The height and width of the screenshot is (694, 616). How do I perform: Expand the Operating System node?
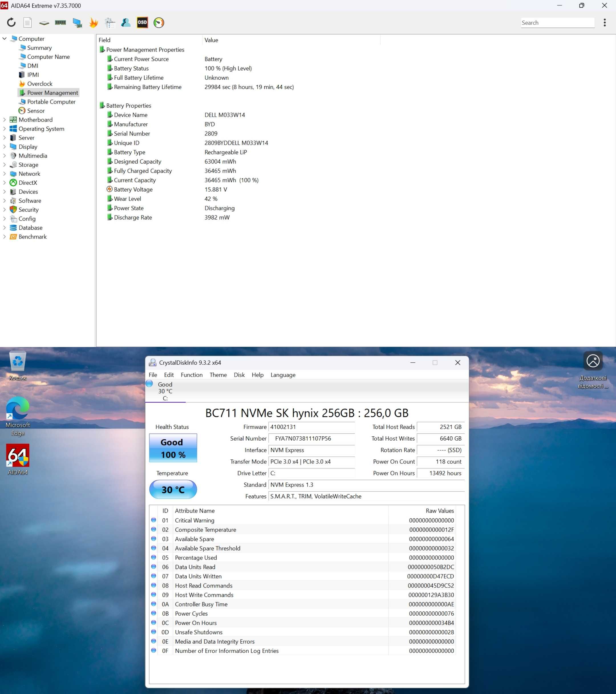[4, 129]
